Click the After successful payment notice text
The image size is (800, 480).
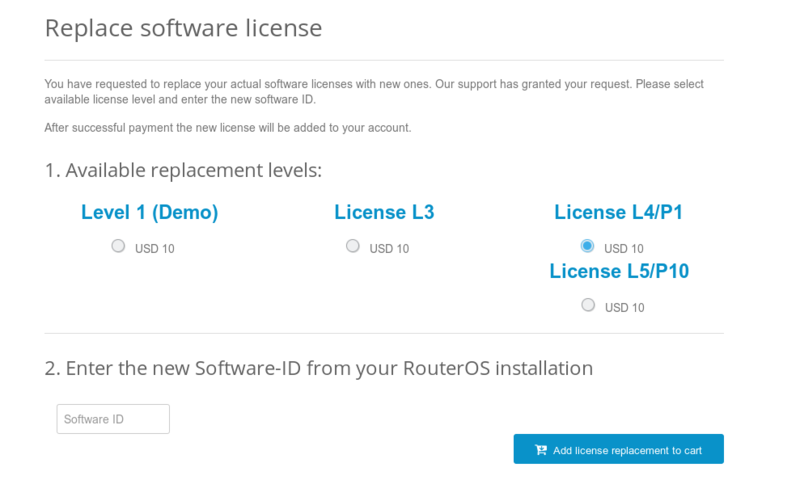coord(228,128)
